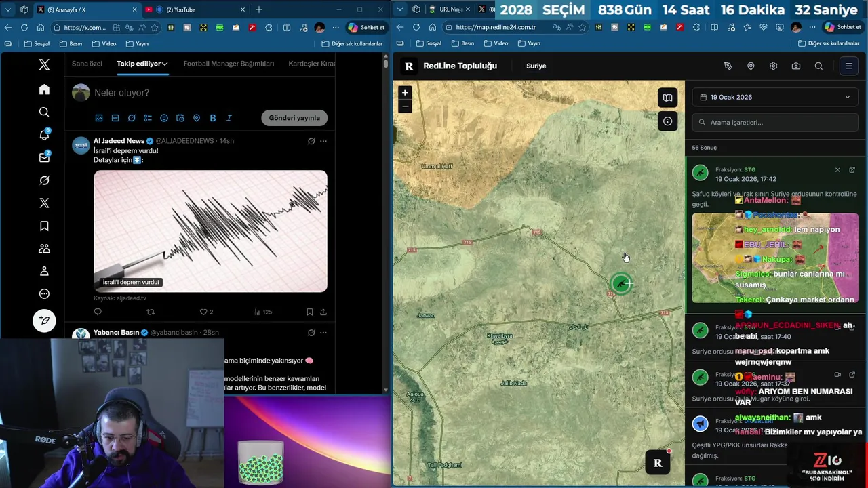
Task: Open X notifications bell icon
Action: click(x=44, y=135)
